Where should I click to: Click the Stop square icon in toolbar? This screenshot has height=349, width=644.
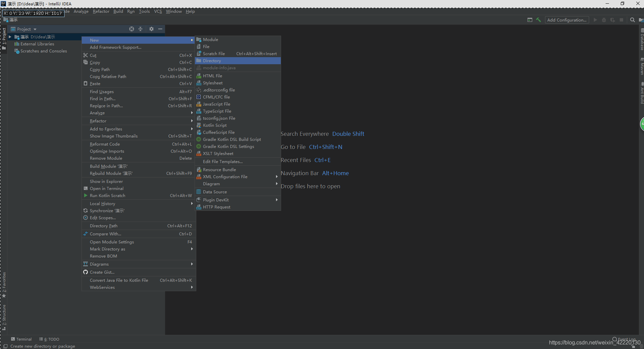pos(621,20)
